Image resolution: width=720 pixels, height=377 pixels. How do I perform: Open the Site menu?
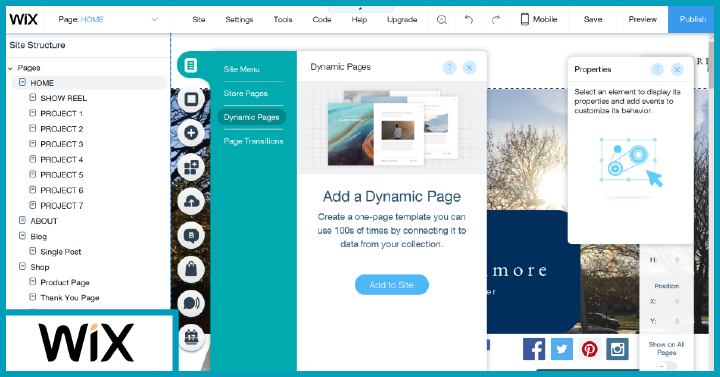199,19
